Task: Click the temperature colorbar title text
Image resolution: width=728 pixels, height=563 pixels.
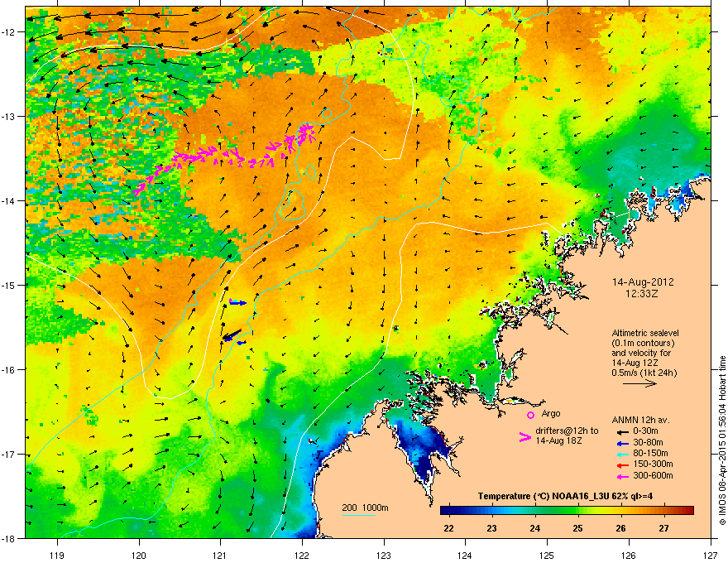Action: 565,496
